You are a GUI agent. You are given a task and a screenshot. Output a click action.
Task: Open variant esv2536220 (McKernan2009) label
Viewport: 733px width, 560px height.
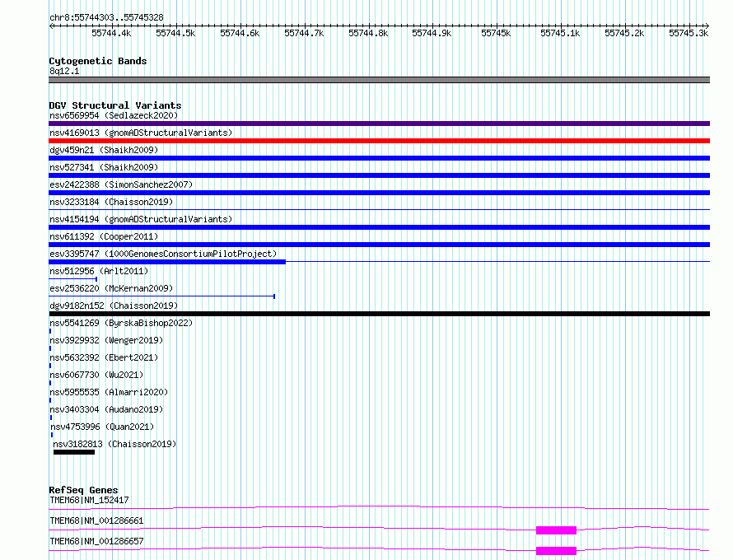(x=111, y=288)
